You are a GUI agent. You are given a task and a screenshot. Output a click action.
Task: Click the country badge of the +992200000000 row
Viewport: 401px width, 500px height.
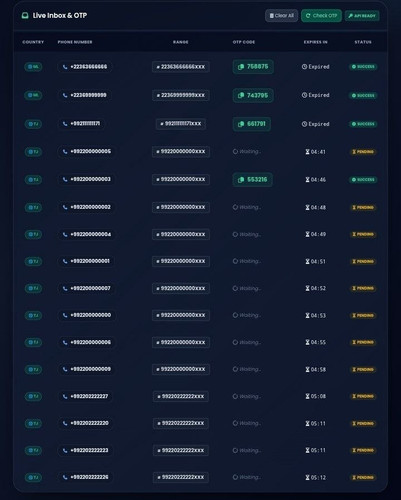point(33,315)
